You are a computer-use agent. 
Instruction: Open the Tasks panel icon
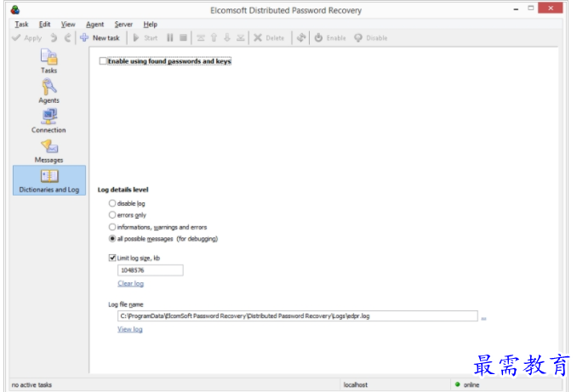[x=49, y=61]
